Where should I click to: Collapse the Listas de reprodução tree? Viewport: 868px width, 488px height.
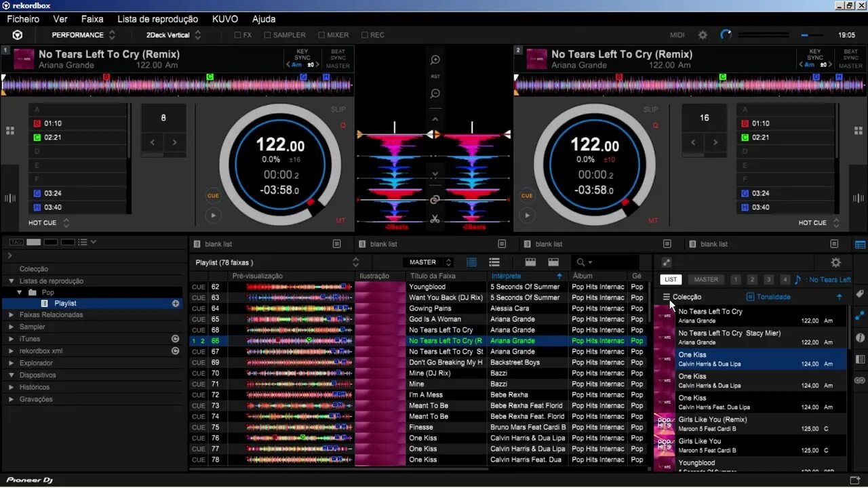point(12,281)
